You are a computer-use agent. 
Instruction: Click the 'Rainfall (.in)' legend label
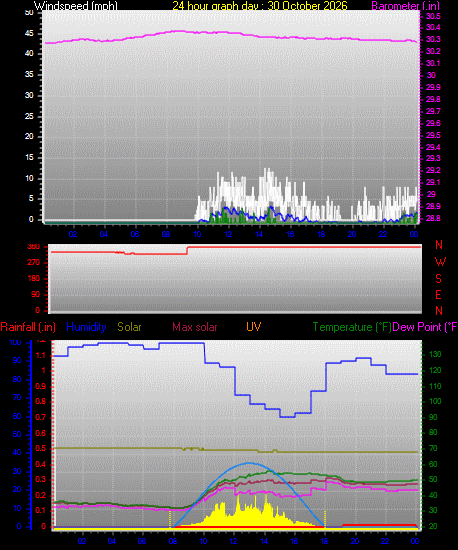[x=28, y=327]
